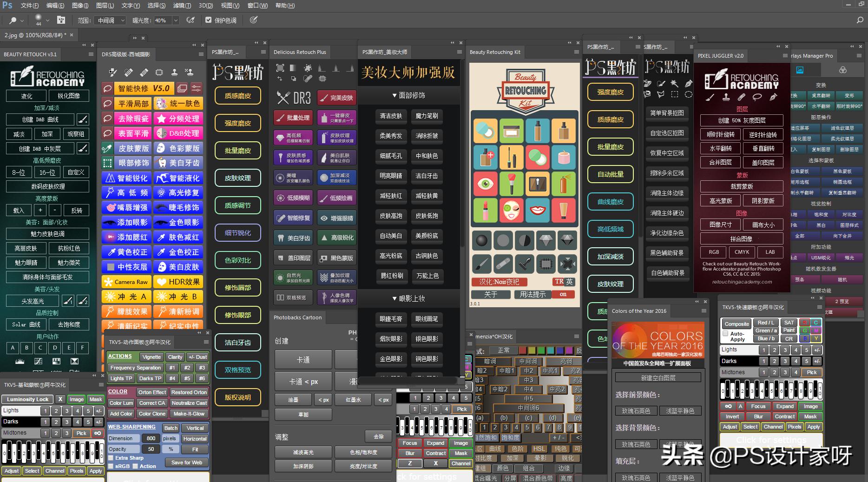This screenshot has height=482, width=868.
Task: Toggle the 保护色调 checkbox
Action: 208,20
